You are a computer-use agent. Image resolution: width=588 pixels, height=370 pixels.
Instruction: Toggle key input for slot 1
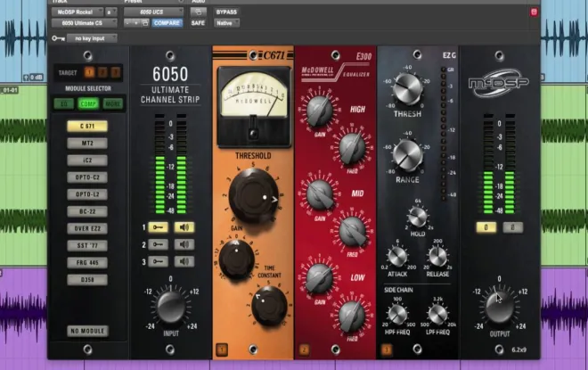(159, 227)
